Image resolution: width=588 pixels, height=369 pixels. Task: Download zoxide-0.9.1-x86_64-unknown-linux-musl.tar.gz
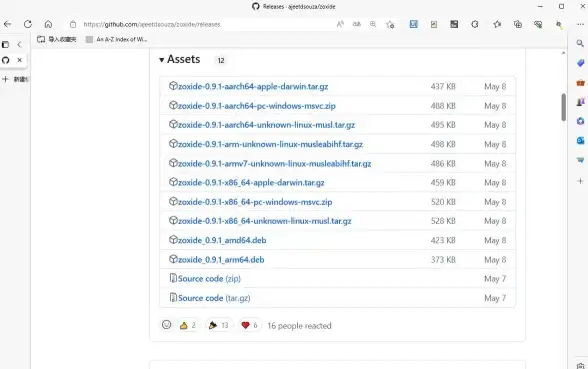264,221
